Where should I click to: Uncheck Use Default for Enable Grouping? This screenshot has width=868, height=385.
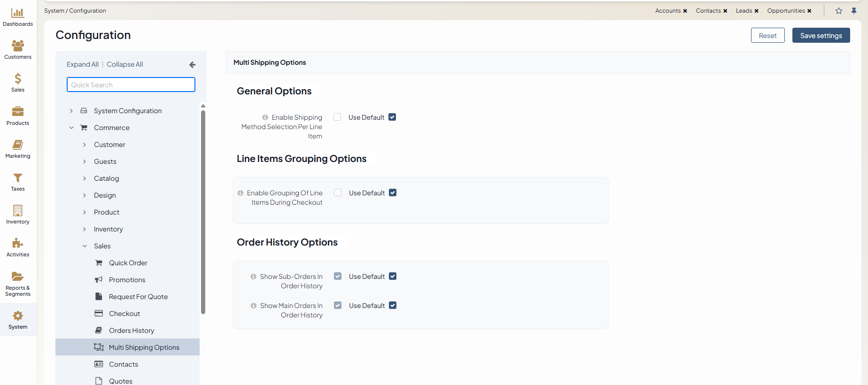[x=393, y=193]
